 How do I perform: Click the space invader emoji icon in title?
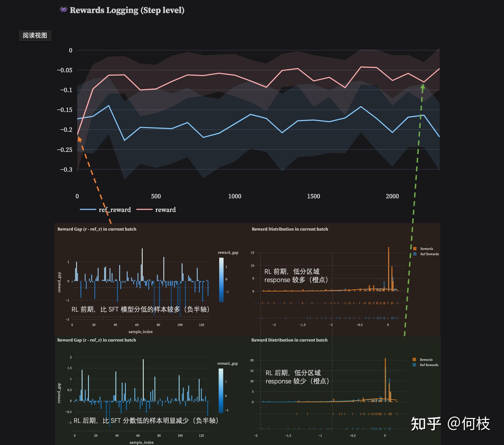pos(63,10)
